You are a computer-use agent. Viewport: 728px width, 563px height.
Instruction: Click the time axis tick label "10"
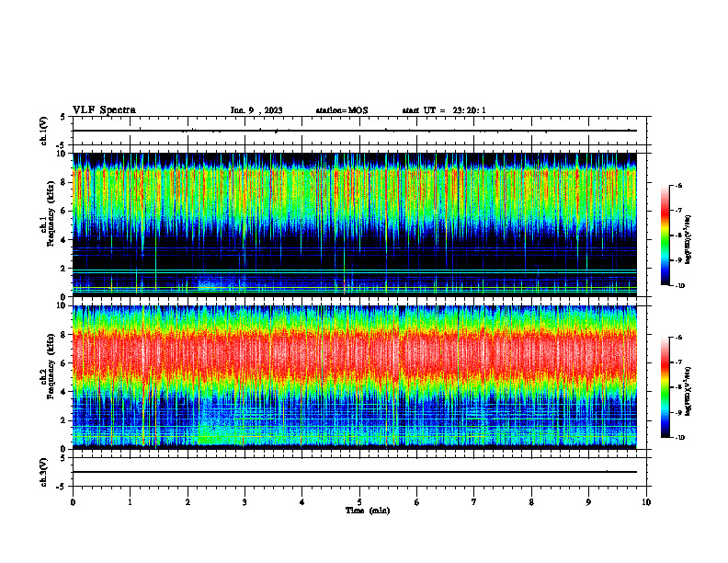646,502
